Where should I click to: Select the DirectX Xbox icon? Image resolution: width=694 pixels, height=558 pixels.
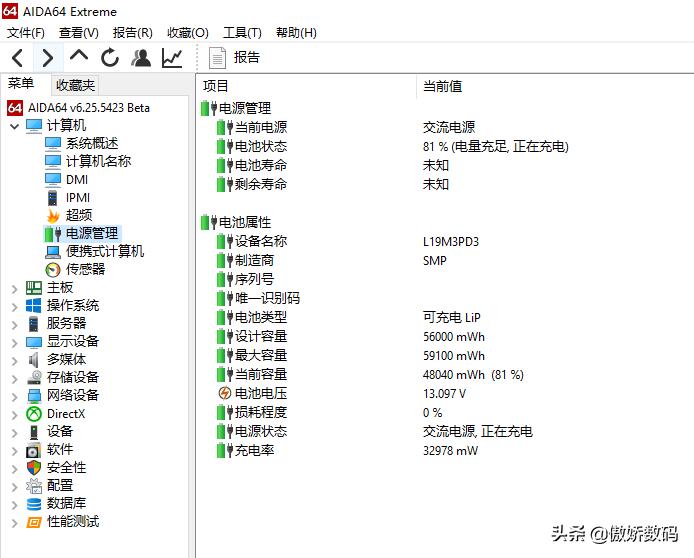click(x=34, y=414)
